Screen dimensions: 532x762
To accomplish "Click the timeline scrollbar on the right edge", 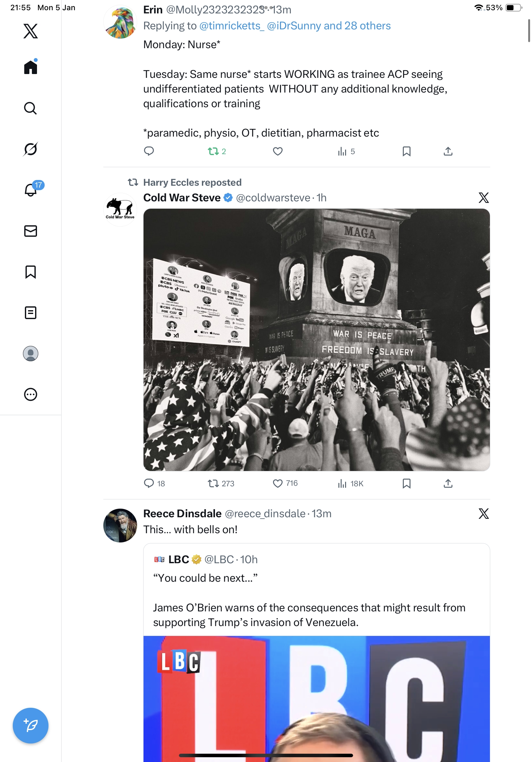I will [x=529, y=31].
